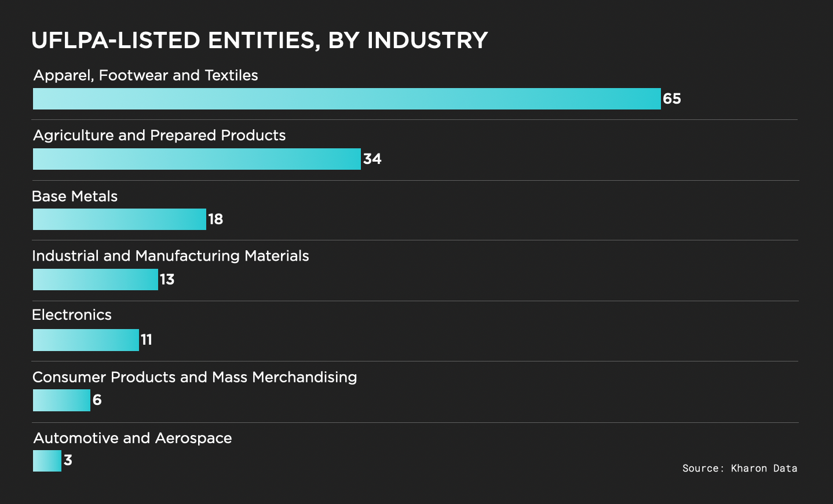Click the "Source: Kharon Data" text
The height and width of the screenshot is (504, 833).
pyautogui.click(x=739, y=468)
